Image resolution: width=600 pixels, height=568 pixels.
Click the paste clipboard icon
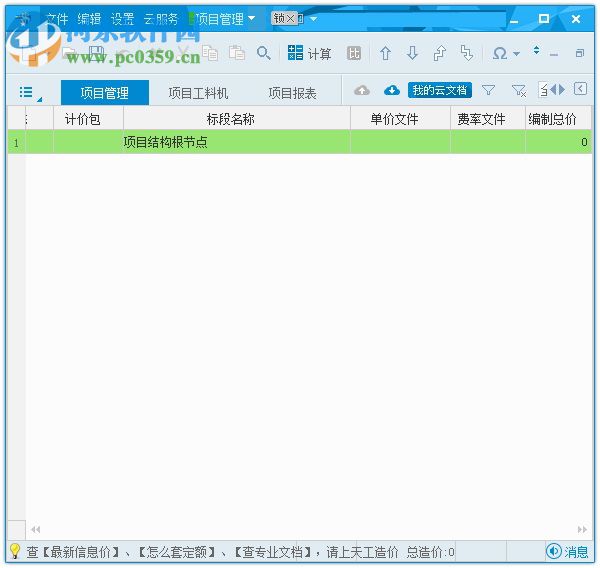click(x=237, y=53)
